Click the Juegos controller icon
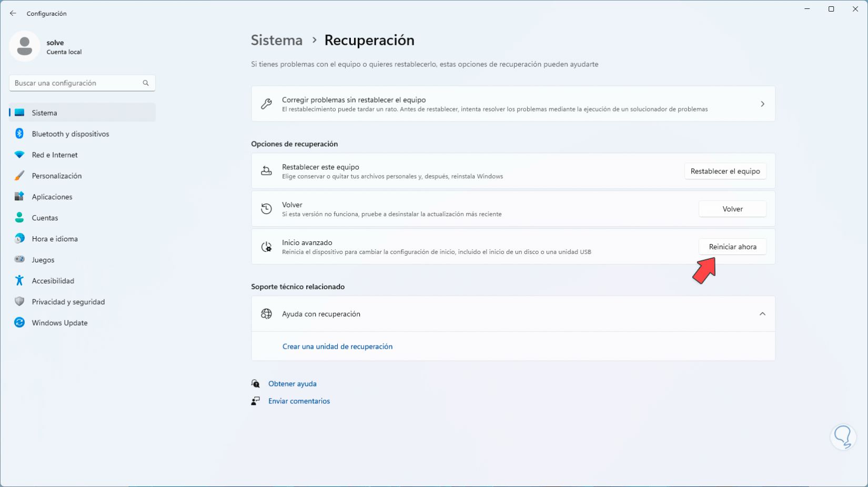This screenshot has width=868, height=487. tap(19, 259)
